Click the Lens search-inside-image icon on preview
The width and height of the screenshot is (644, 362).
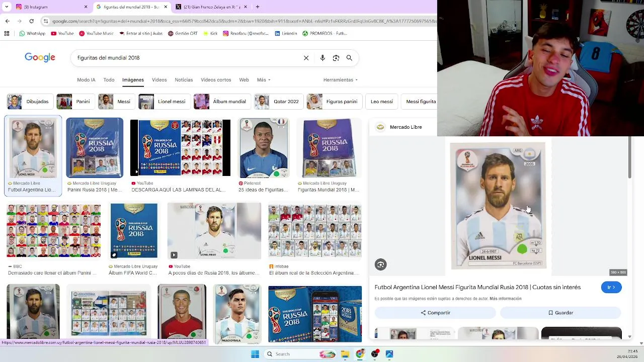[380, 264]
